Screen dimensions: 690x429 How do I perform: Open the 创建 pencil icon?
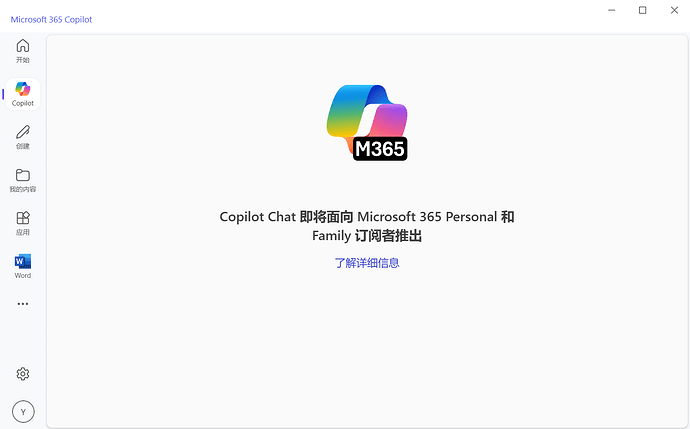22,132
